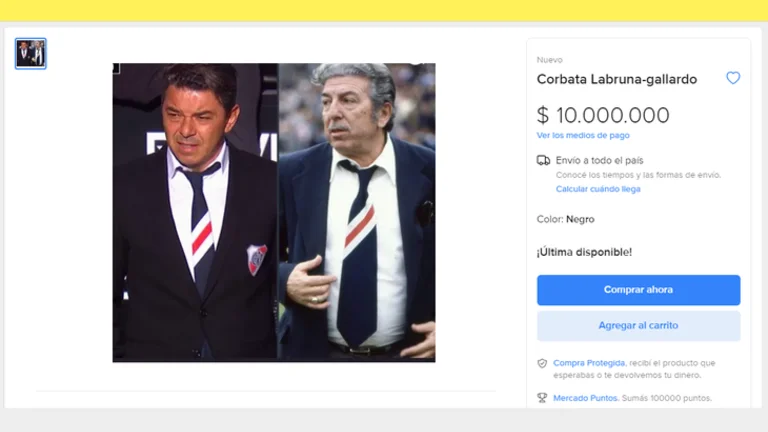Click the shipping truck icon
The width and height of the screenshot is (768, 432).
click(x=543, y=160)
